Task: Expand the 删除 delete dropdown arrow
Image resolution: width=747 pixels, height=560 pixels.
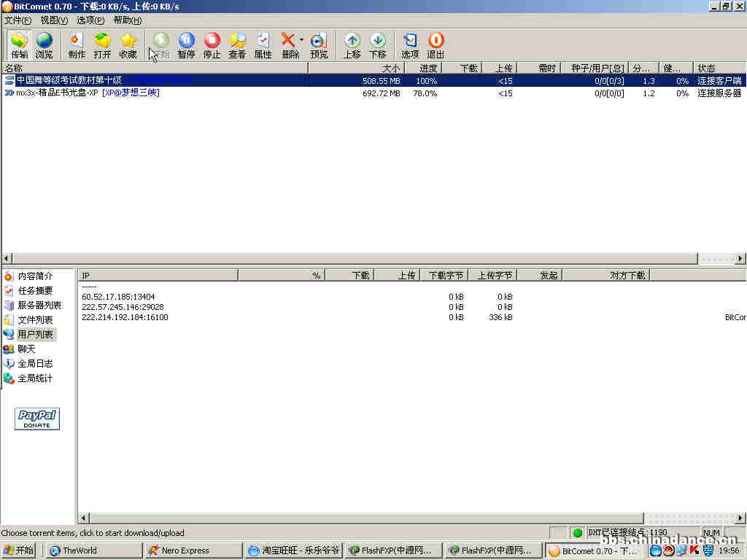Action: [301, 40]
